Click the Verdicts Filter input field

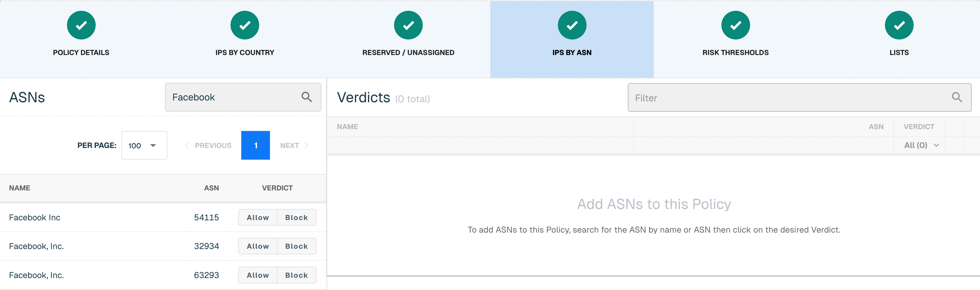pyautogui.click(x=799, y=97)
